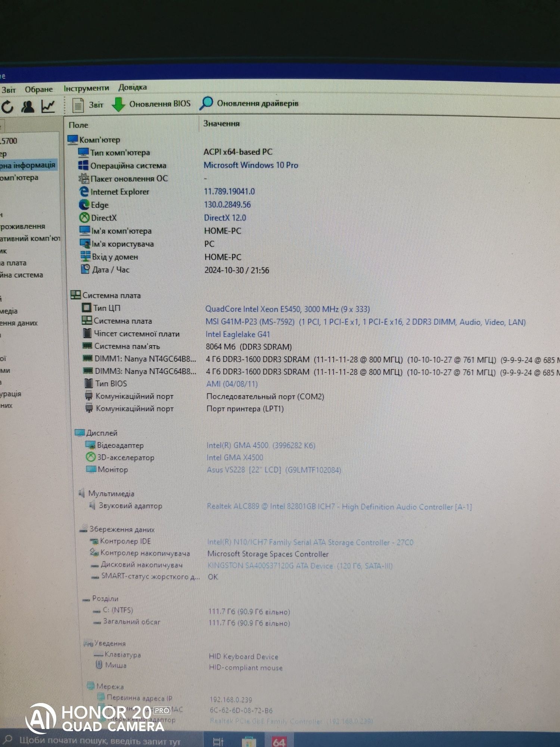Screen dimensions: 560x747
Task: Open the AMI (04/08/11) BIOS link
Action: 232,384
